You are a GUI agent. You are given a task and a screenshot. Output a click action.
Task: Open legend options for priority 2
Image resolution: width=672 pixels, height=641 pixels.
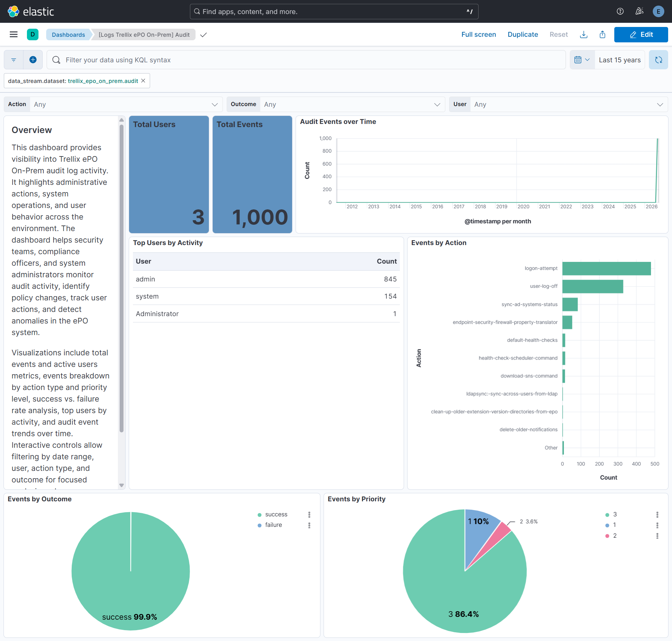coord(657,536)
